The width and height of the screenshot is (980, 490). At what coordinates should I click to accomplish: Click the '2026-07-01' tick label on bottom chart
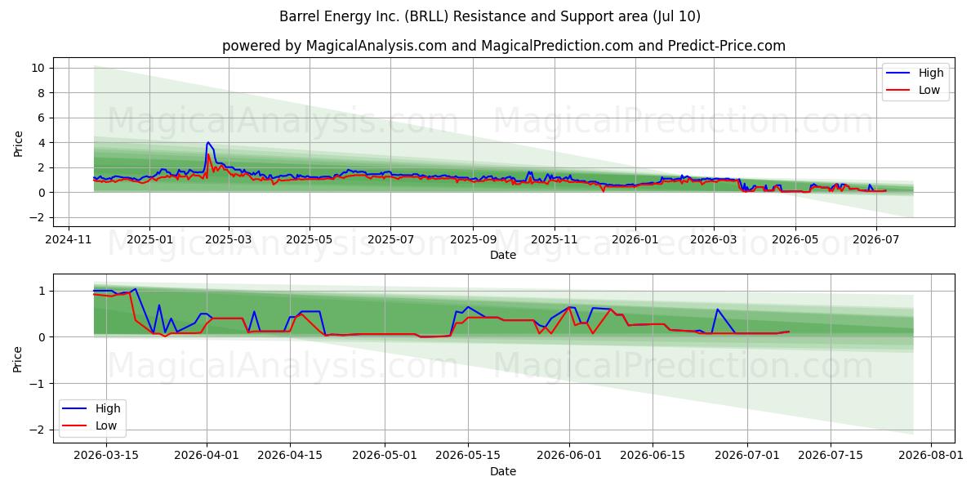tap(747, 457)
